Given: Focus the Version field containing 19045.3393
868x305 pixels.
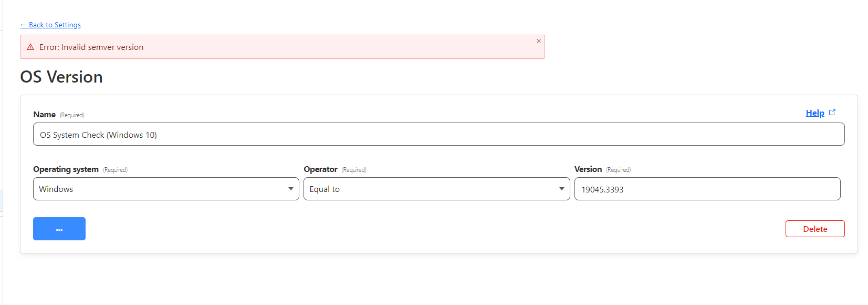Looking at the screenshot, I should (x=707, y=189).
